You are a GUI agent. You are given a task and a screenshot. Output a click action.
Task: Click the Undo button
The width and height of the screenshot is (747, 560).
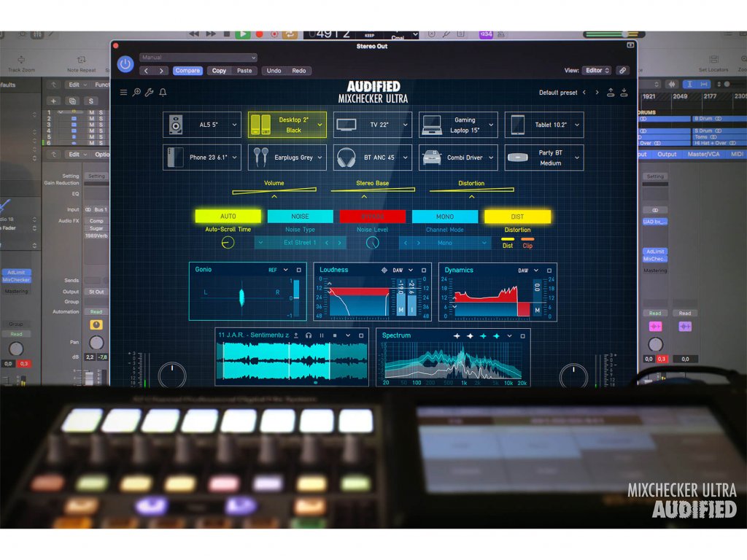click(x=274, y=71)
